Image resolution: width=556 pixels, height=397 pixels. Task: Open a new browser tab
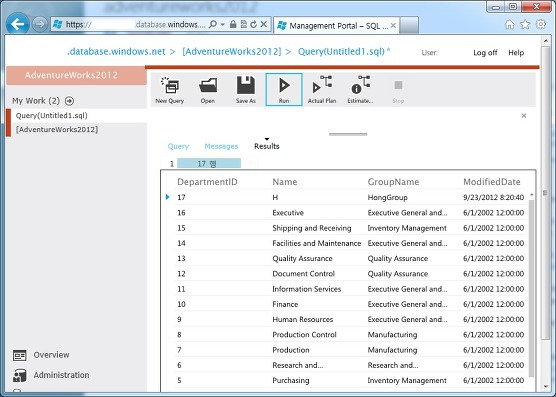pyautogui.click(x=409, y=26)
